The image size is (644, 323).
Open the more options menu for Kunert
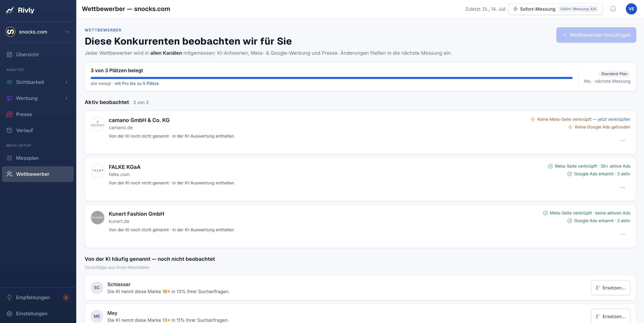(x=622, y=234)
